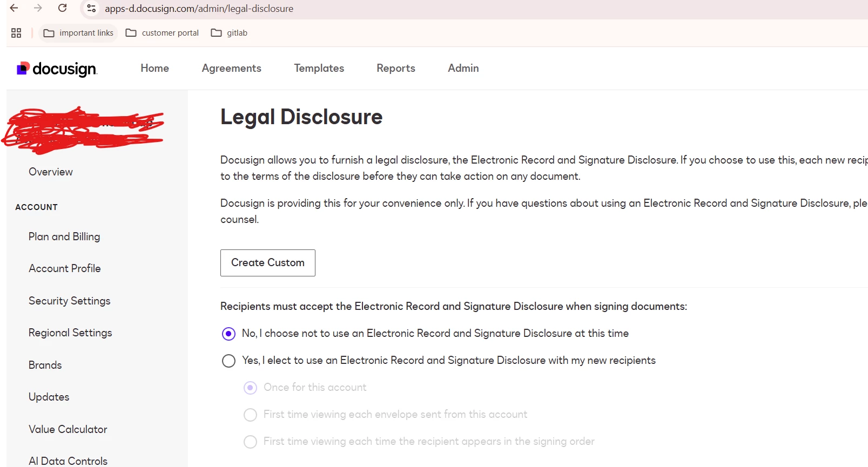Select 'No, I choose not to use' radio option
The width and height of the screenshot is (868, 467).
(x=228, y=334)
